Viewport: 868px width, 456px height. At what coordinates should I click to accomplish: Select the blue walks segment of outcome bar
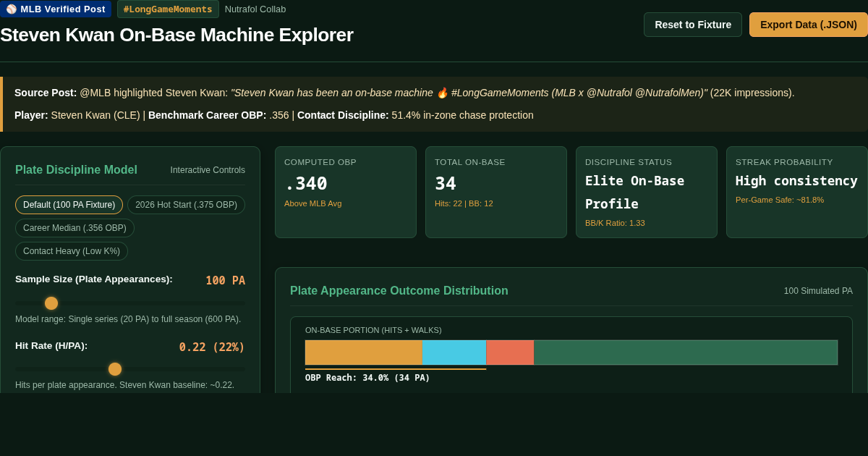454,352
